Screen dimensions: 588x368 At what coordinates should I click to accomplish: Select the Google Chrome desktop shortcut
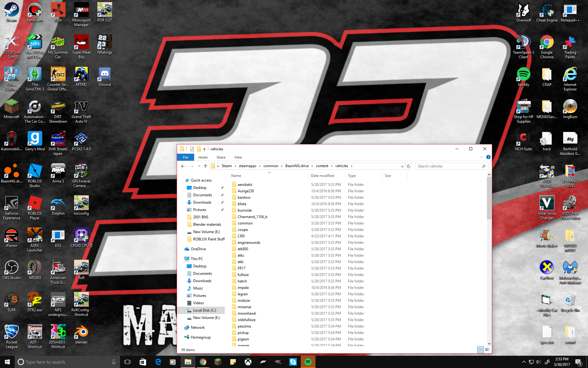[547, 47]
